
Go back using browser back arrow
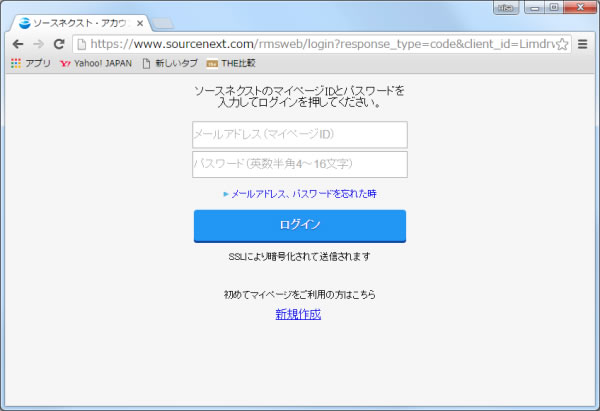18,44
